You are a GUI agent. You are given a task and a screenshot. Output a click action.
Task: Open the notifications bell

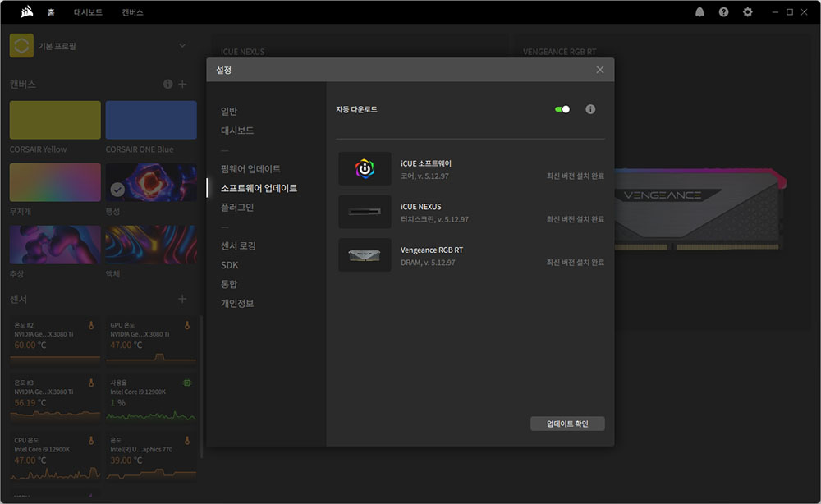[699, 12]
